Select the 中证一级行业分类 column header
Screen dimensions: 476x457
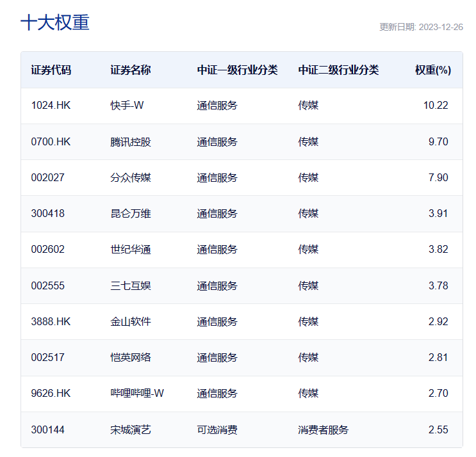click(237, 70)
